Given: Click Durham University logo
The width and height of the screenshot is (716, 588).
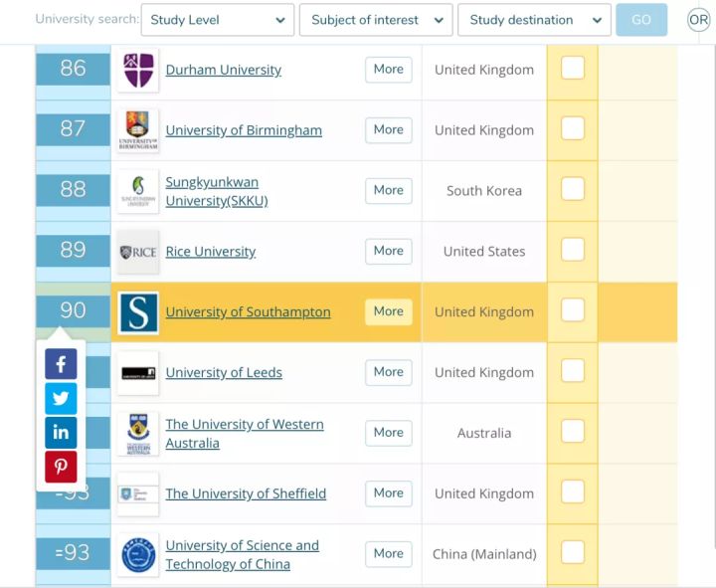Looking at the screenshot, I should click(138, 71).
